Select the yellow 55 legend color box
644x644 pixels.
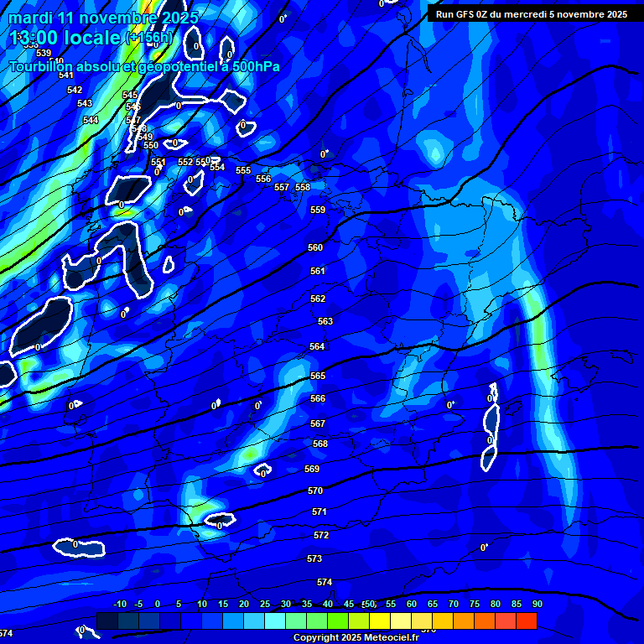[380, 621]
